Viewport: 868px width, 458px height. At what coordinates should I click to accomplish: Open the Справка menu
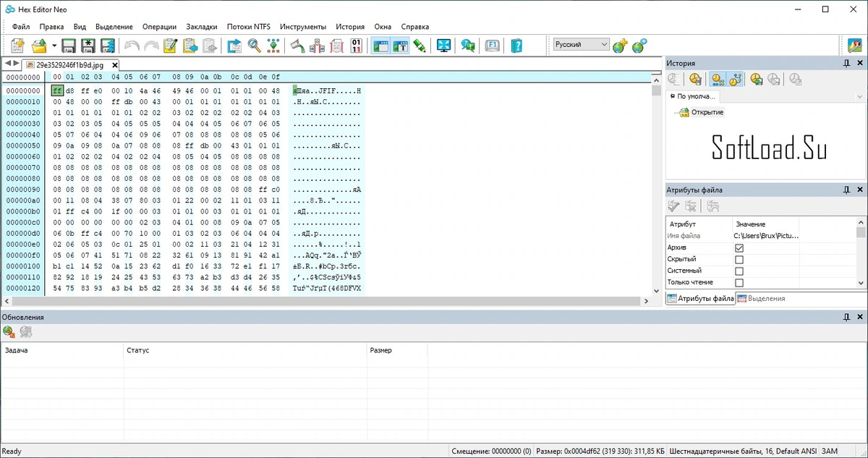pyautogui.click(x=414, y=27)
